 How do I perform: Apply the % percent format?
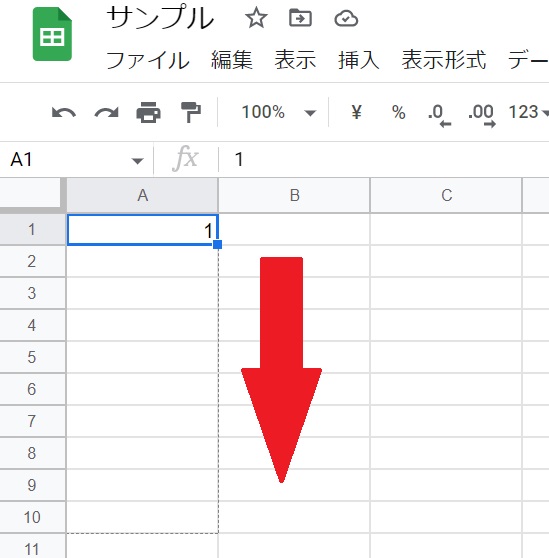point(398,112)
